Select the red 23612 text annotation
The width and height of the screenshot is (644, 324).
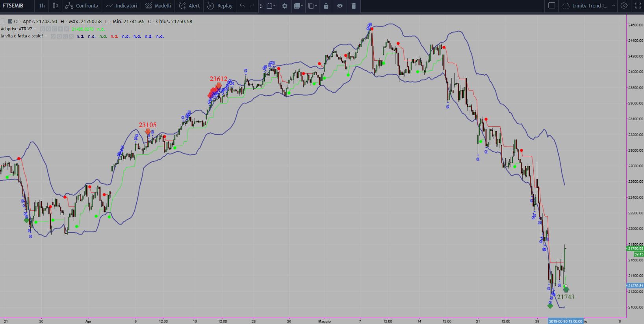pyautogui.click(x=218, y=79)
